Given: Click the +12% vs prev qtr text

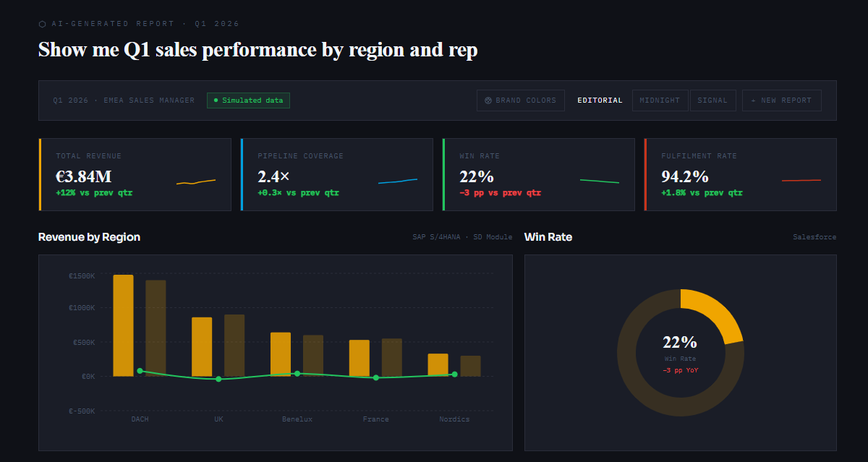Looking at the screenshot, I should click(94, 193).
